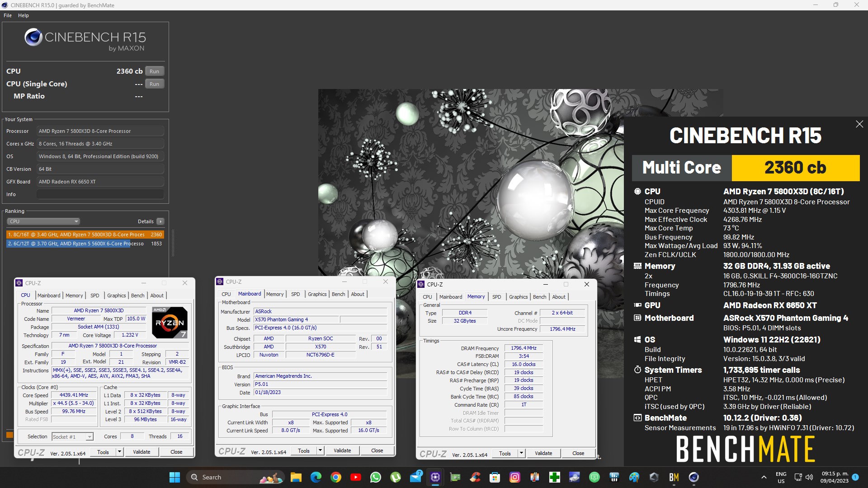Viewport: 868px width, 488px height.
Task: Open volume control in system tray
Action: 809,477
